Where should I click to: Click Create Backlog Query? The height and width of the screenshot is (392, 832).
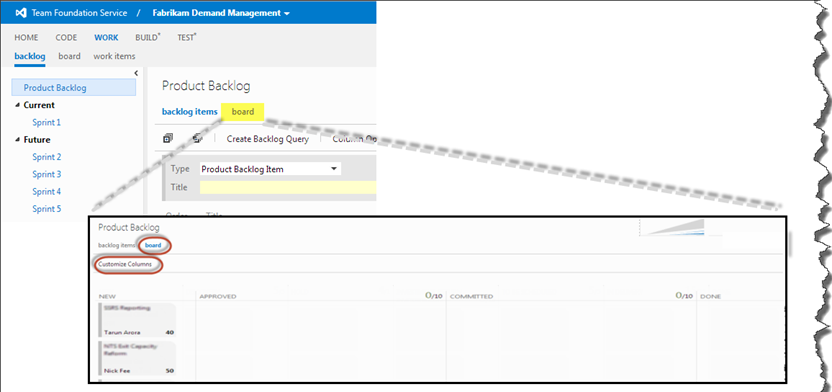(x=267, y=139)
